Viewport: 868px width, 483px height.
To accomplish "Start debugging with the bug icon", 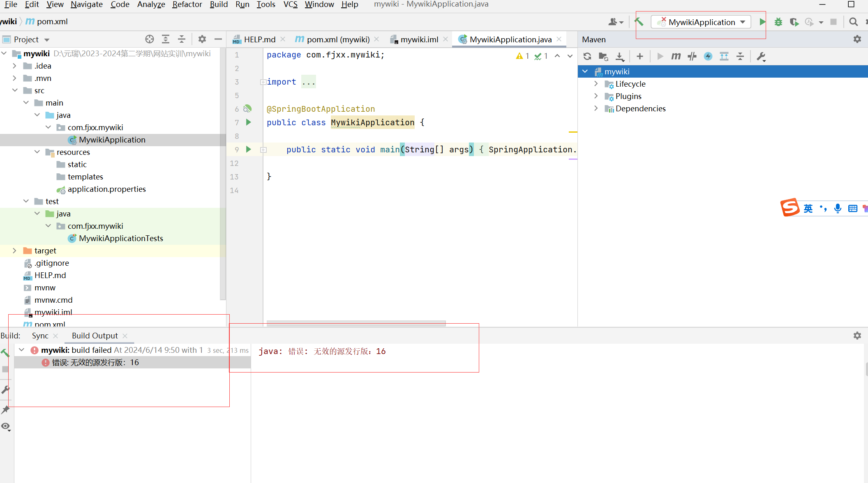I will click(x=778, y=22).
